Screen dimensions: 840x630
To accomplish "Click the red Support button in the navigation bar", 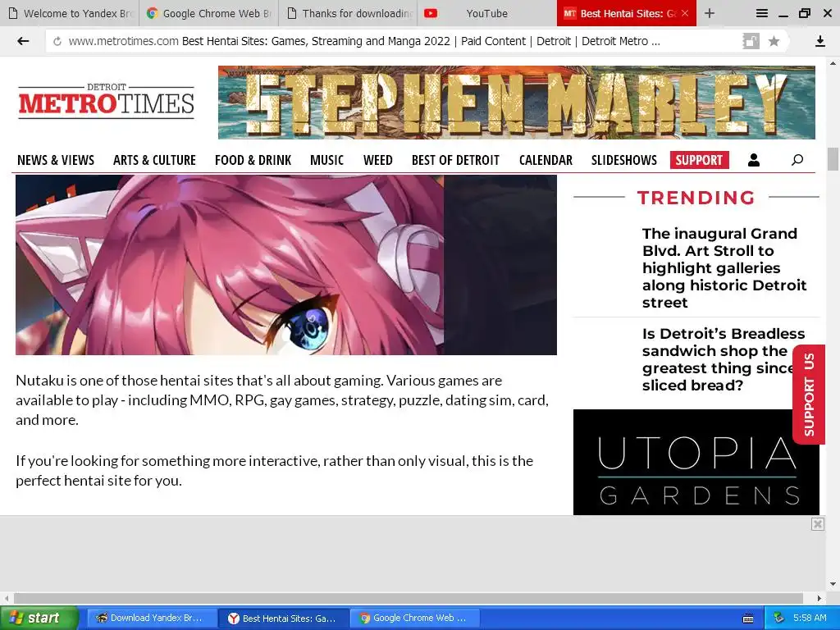I will point(699,160).
